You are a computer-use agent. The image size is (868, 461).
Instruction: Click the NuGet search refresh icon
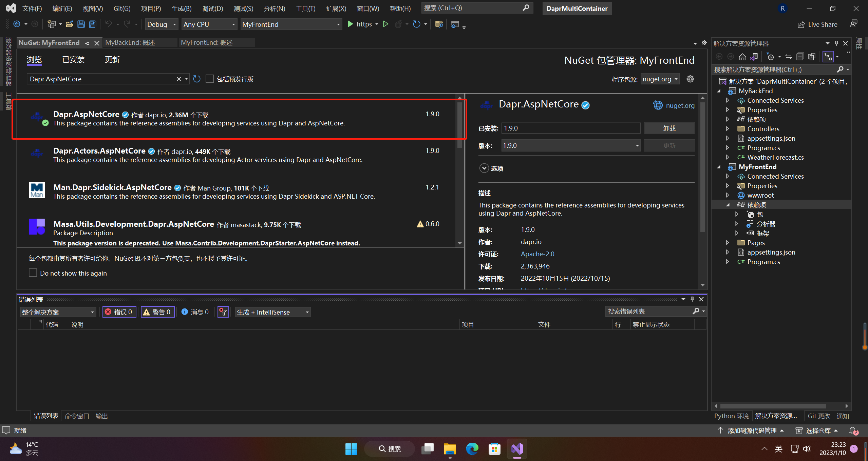(x=197, y=79)
